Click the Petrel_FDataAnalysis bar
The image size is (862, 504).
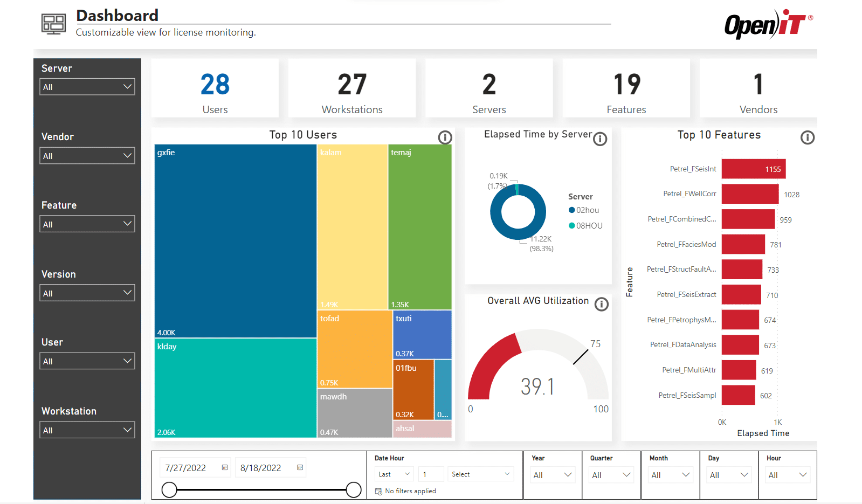(x=741, y=345)
